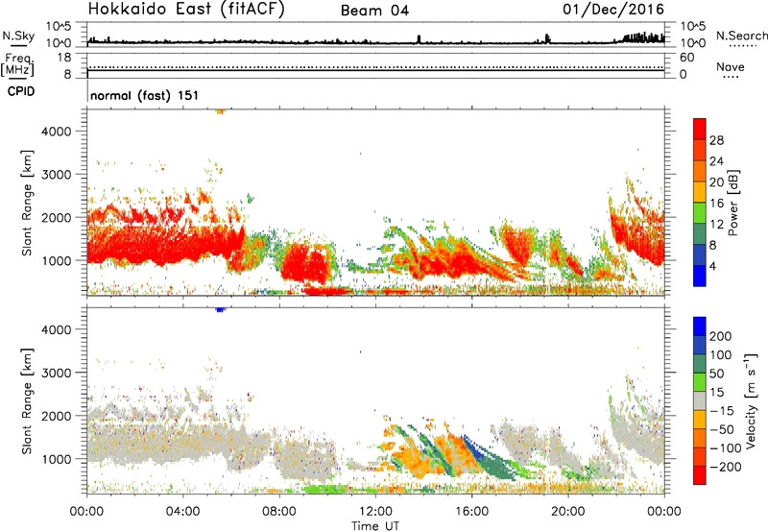
Task: Select the 50–100 teal Velocity swatch
Action: [x=700, y=364]
